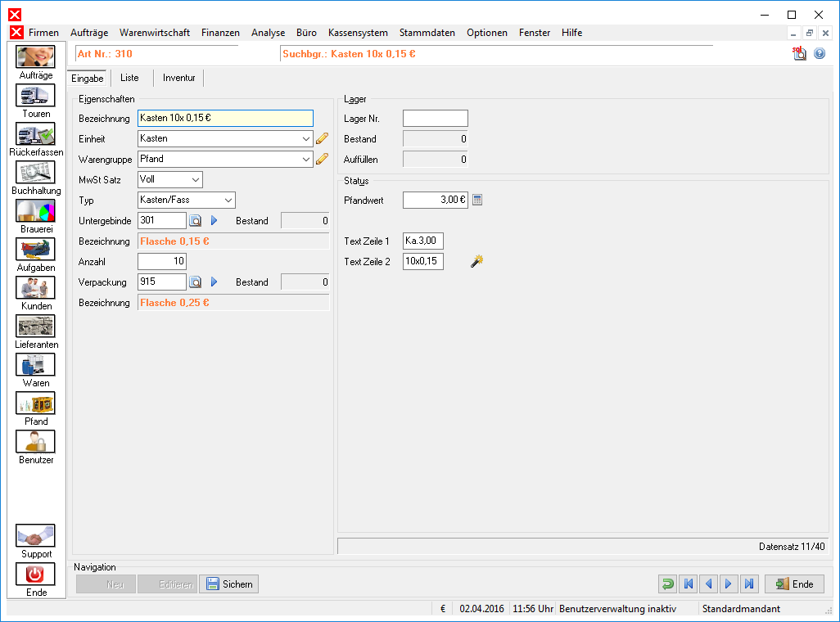Open the Optionen menu
This screenshot has height=622, width=840.
487,33
